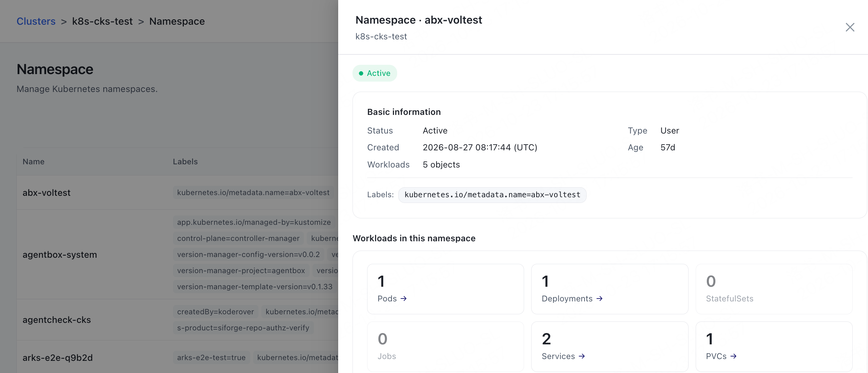Click the Namespace · abx-voltest panel title
The width and height of the screenshot is (868, 373).
419,20
